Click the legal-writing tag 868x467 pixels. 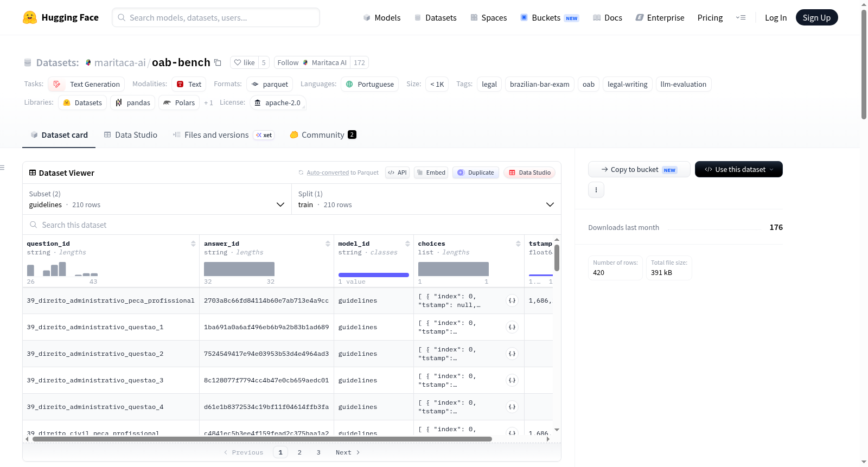pyautogui.click(x=628, y=84)
